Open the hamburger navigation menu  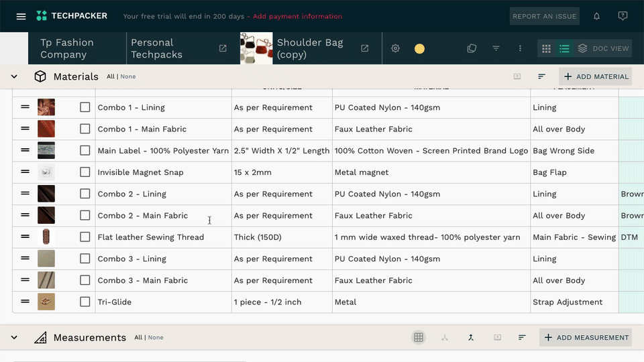pos(21,16)
